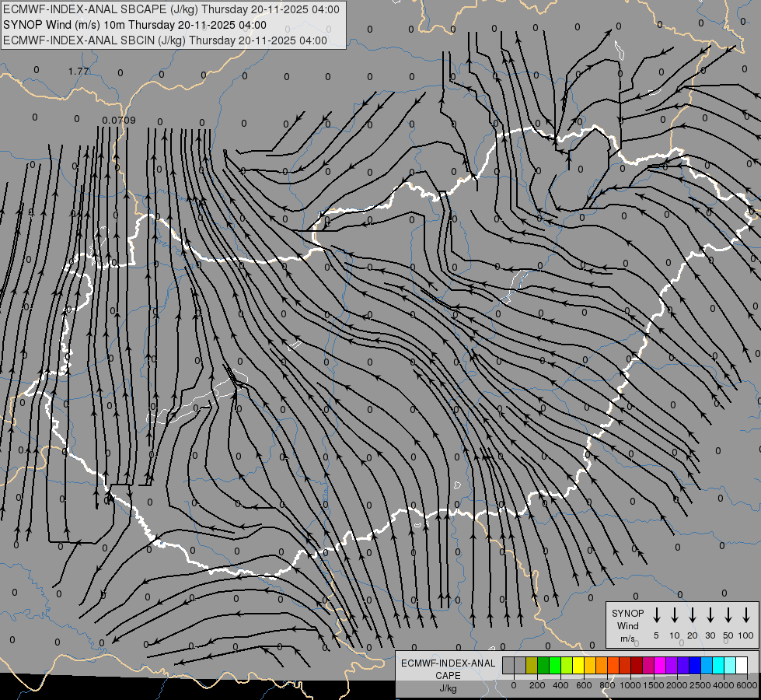
Task: Pick the bright magenta CAPE legend swatch
Action: pos(660,665)
